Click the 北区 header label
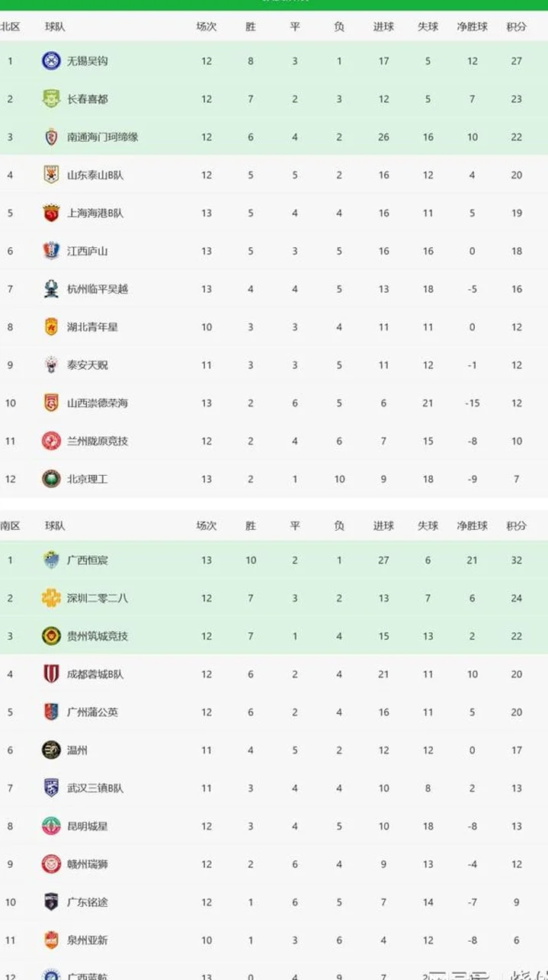This screenshot has width=548, height=980. point(10,27)
